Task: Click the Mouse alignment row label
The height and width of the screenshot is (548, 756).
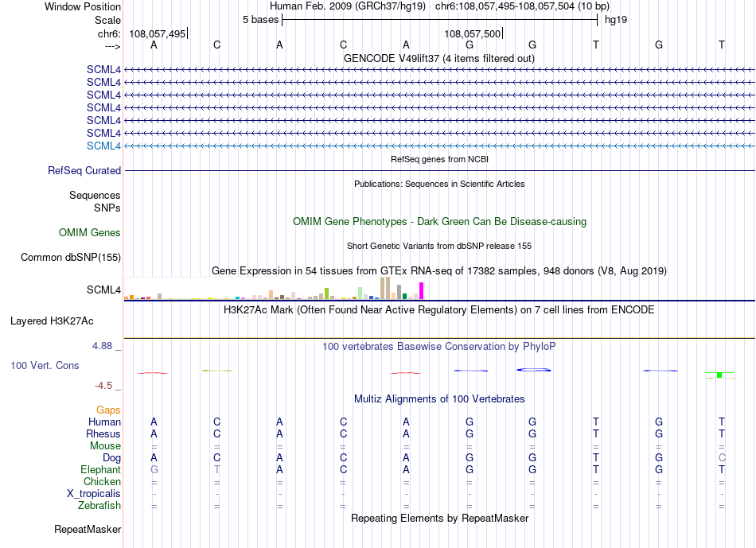Action: 105,446
